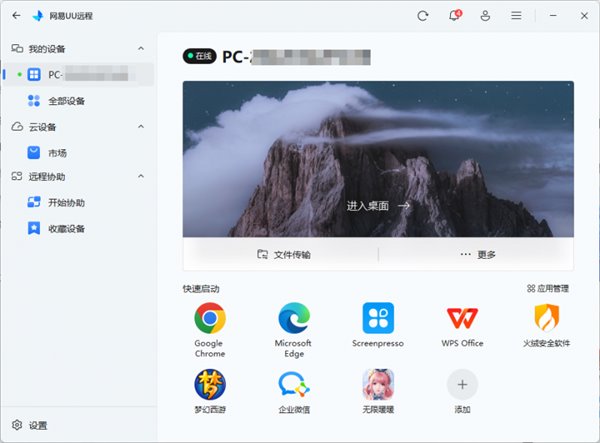Launch Screenpresso from quick launch
600x443 pixels.
pyautogui.click(x=378, y=319)
